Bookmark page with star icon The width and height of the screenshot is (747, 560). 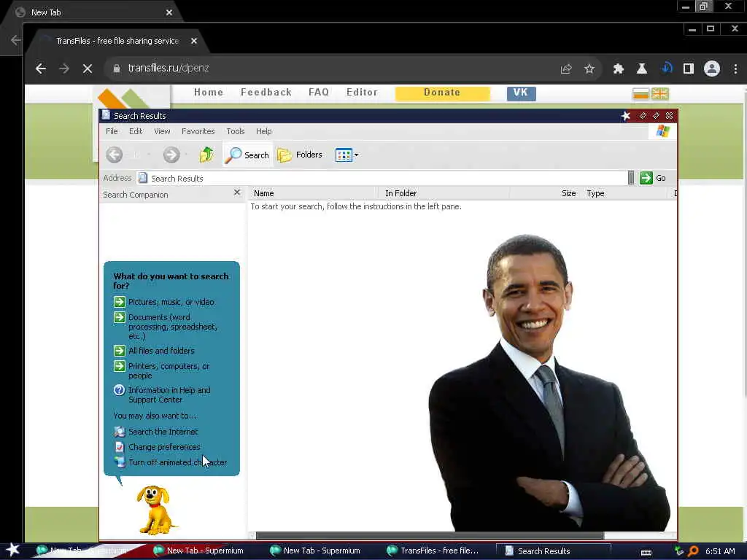pyautogui.click(x=589, y=69)
